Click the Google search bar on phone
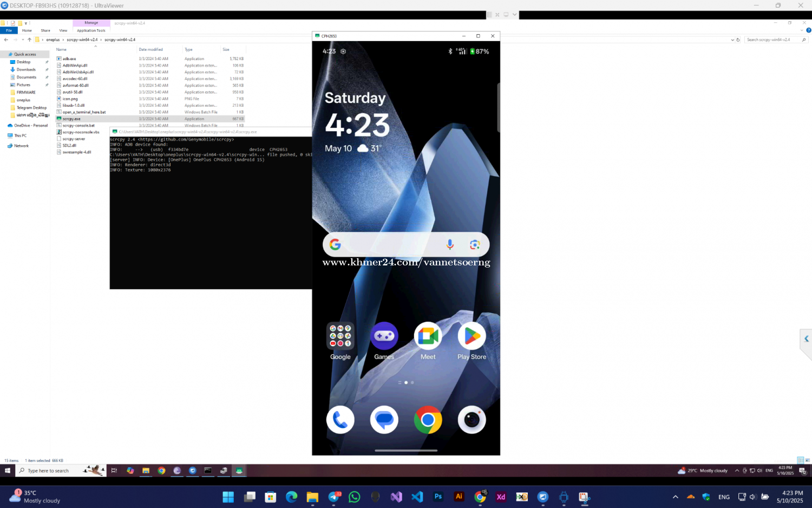The image size is (812, 508). click(x=390, y=245)
